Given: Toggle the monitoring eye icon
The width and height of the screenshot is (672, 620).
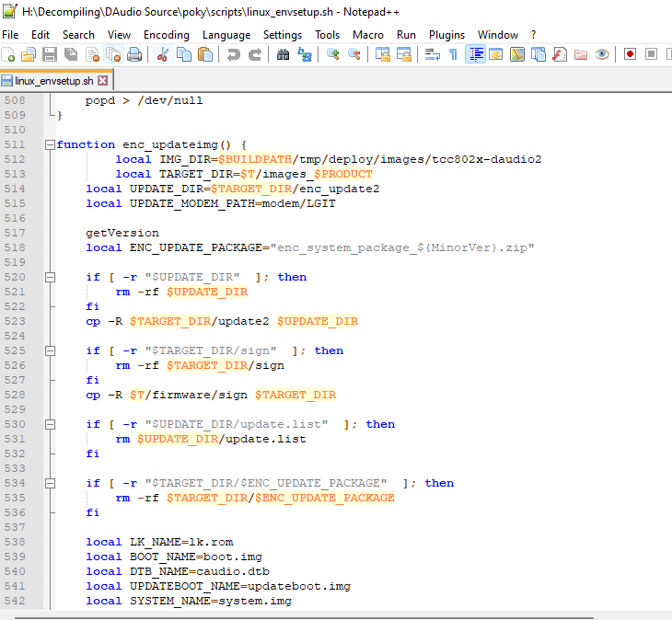Looking at the screenshot, I should [602, 55].
